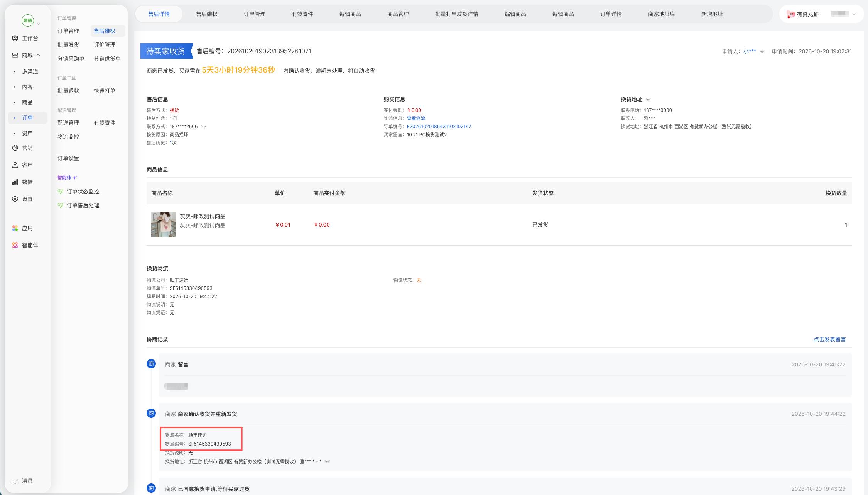
Task: Click 点击发表留言 link
Action: point(829,339)
